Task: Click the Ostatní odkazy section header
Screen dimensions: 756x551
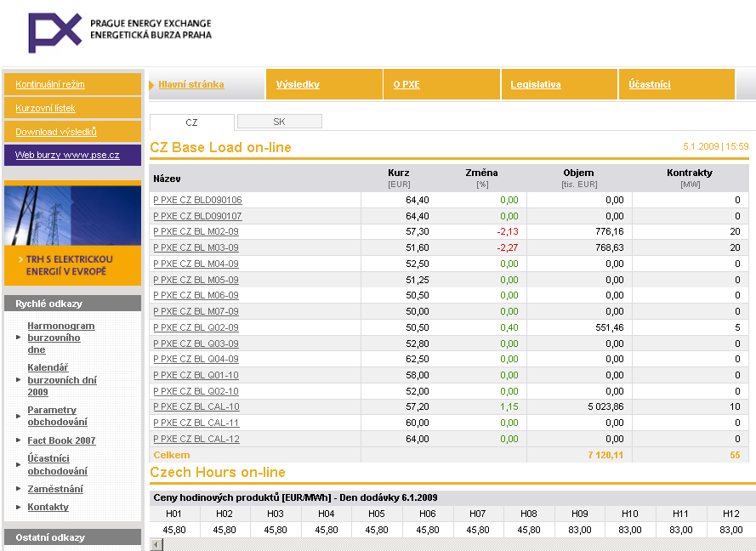Action: click(x=73, y=537)
